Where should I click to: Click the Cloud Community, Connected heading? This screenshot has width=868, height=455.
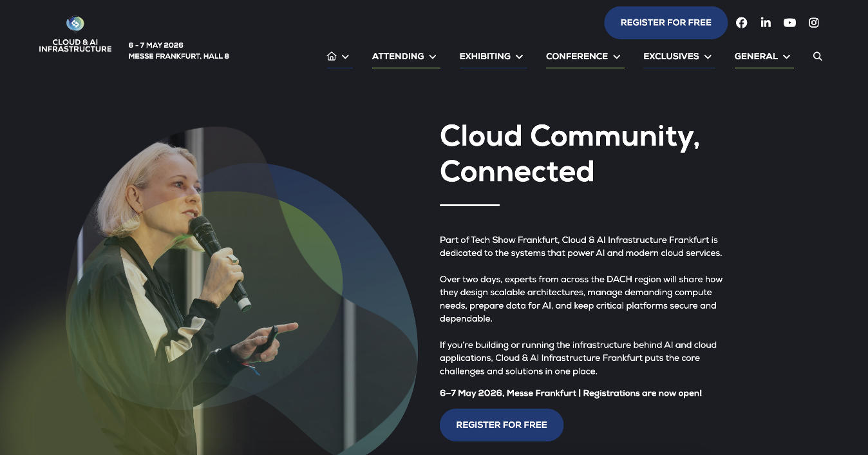pyautogui.click(x=570, y=153)
